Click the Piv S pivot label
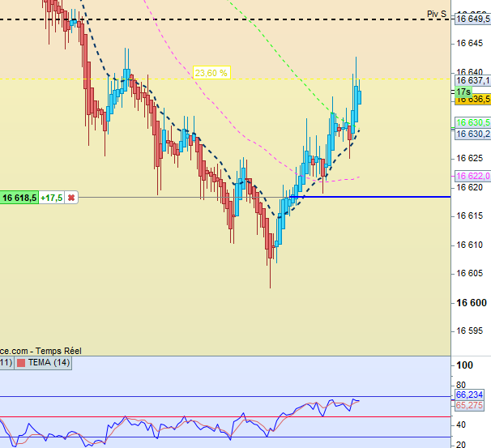The width and height of the screenshot is (491, 448). [x=437, y=14]
